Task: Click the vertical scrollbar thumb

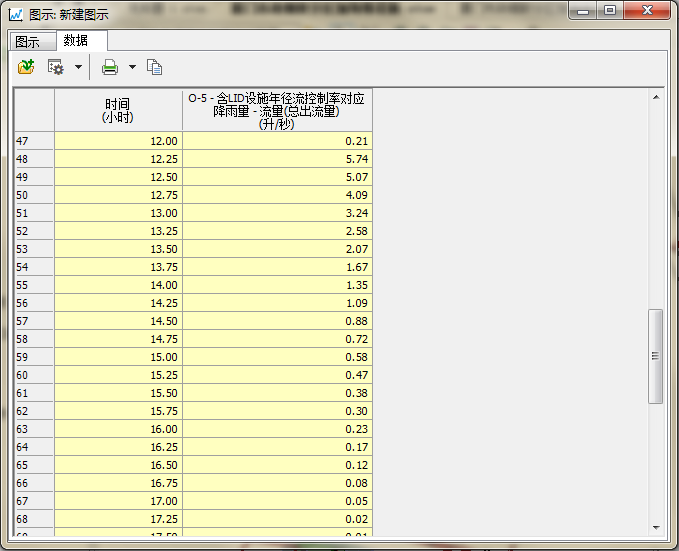Action: (x=656, y=356)
